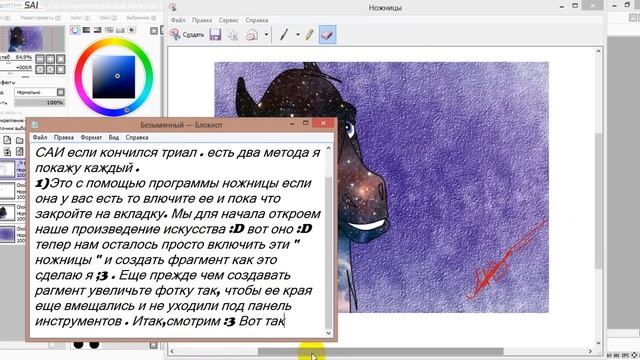Save the snip with the floppy icon
The height and width of the screenshot is (360, 640).
click(x=215, y=35)
